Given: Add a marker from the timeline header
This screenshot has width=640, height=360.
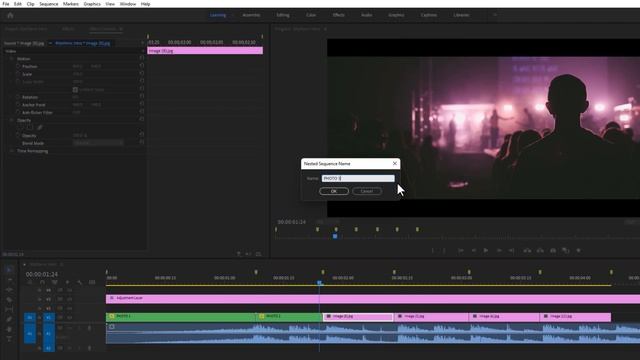Looking at the screenshot, I should click(67, 282).
